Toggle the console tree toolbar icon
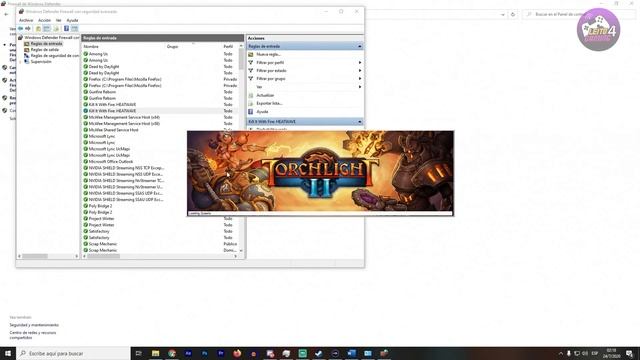 [47, 29]
